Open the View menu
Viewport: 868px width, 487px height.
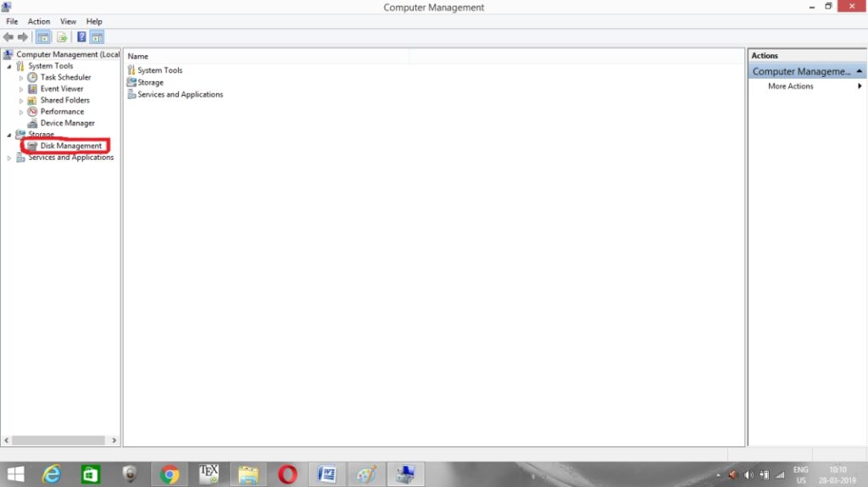(68, 21)
